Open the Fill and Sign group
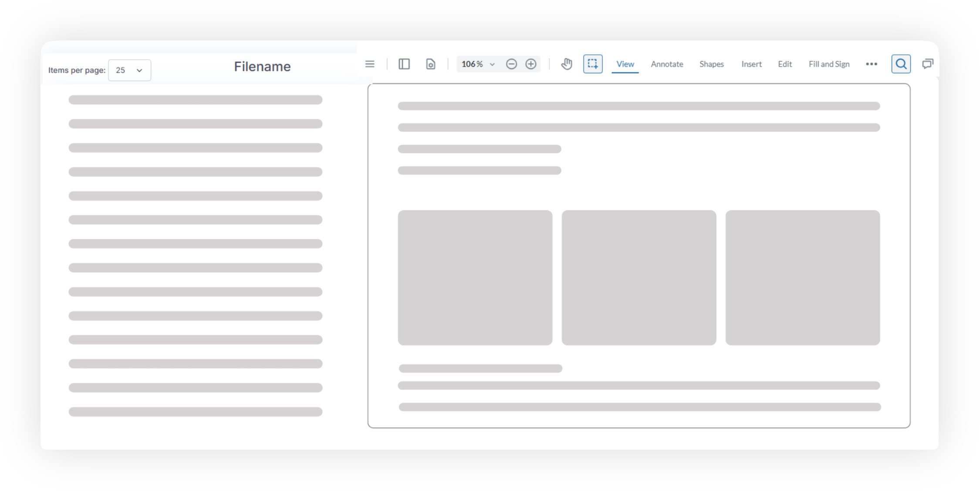 pyautogui.click(x=828, y=64)
